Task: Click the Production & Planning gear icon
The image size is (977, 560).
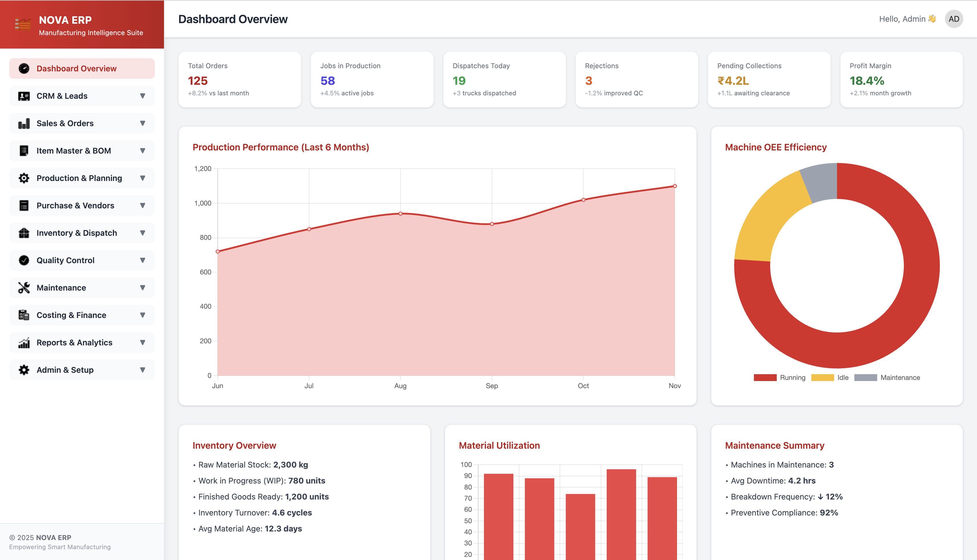Action: 24,178
